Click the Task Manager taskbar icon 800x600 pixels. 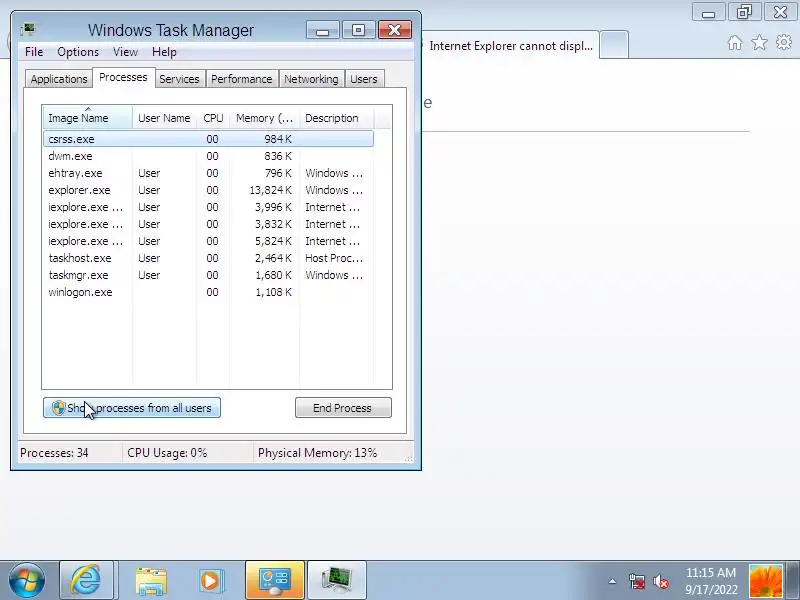coord(337,580)
